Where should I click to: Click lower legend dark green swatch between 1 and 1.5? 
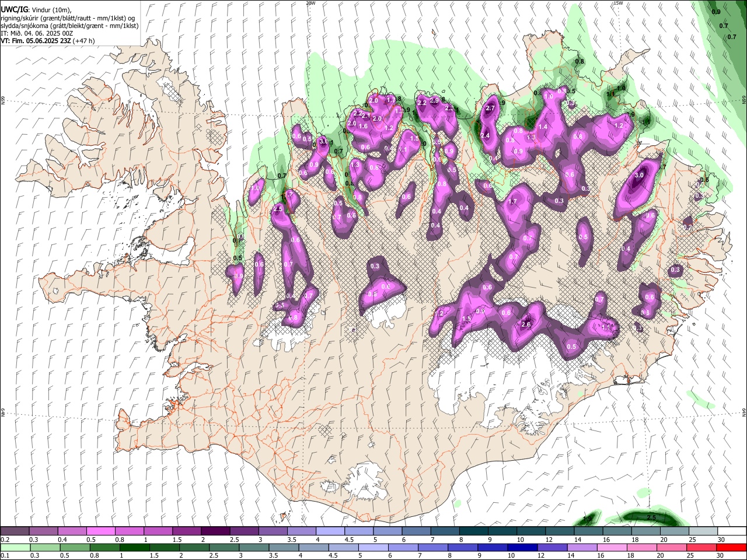pyautogui.click(x=134, y=547)
